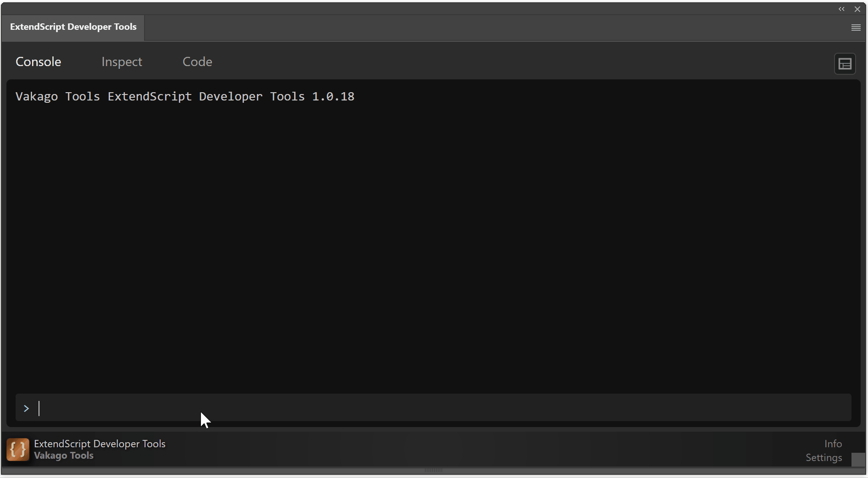The height and width of the screenshot is (478, 868).
Task: Switch to the Console tab
Action: pos(38,61)
